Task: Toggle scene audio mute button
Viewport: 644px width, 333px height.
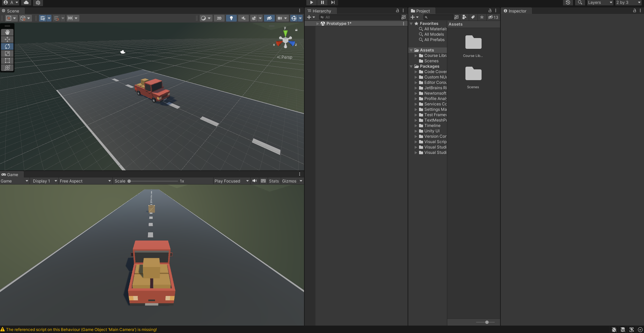Action: pyautogui.click(x=243, y=18)
